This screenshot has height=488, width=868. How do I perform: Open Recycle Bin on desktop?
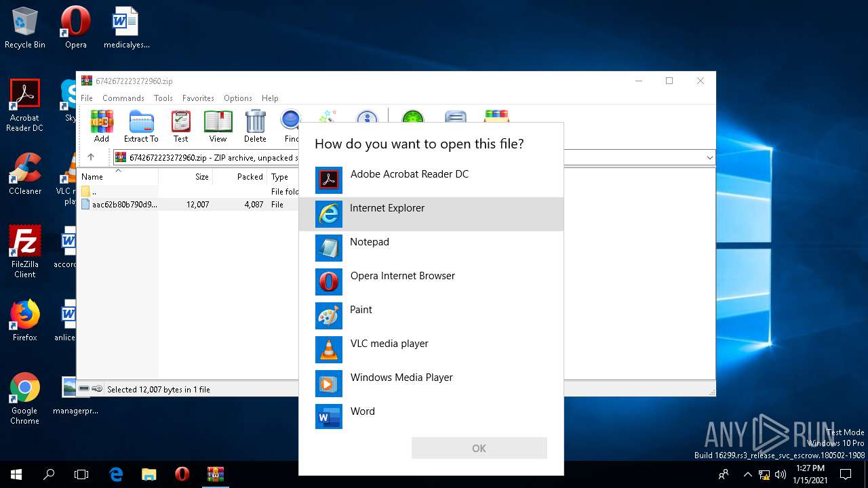25,28
